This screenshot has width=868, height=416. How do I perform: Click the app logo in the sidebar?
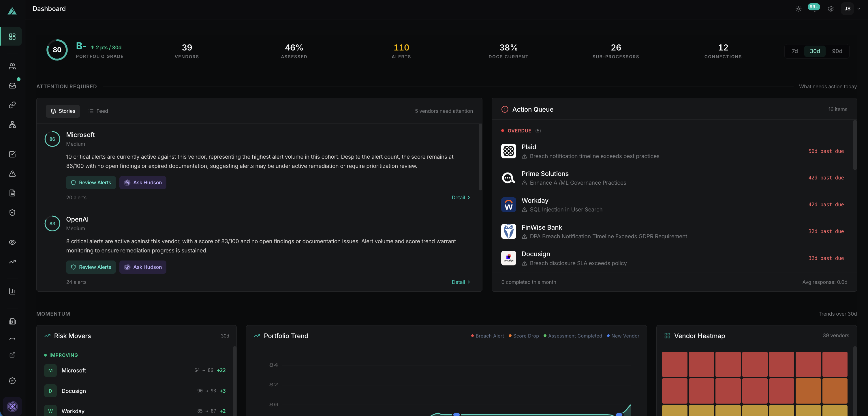pyautogui.click(x=12, y=11)
